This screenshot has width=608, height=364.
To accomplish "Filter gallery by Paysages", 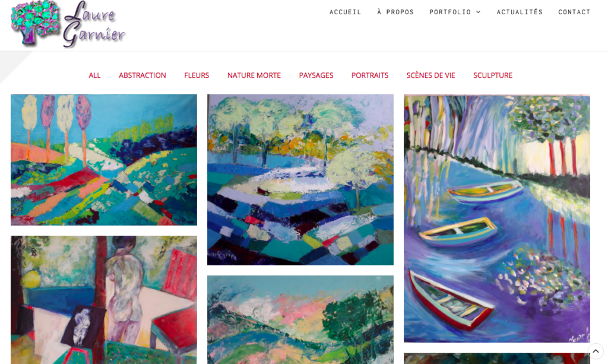I will (x=316, y=75).
